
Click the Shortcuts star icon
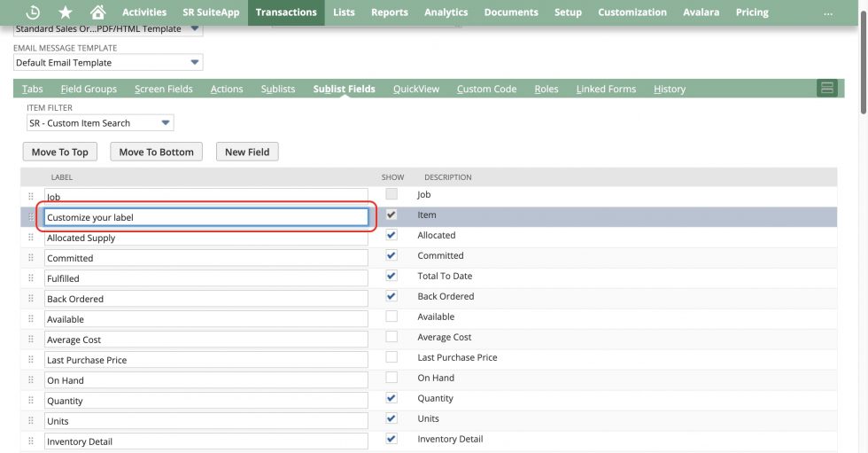(x=66, y=12)
